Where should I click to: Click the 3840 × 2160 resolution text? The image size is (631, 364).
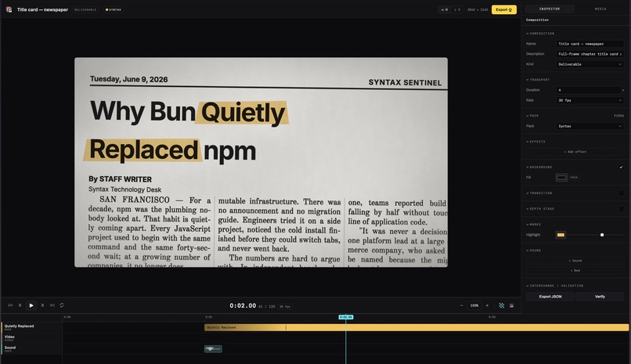[x=478, y=9]
